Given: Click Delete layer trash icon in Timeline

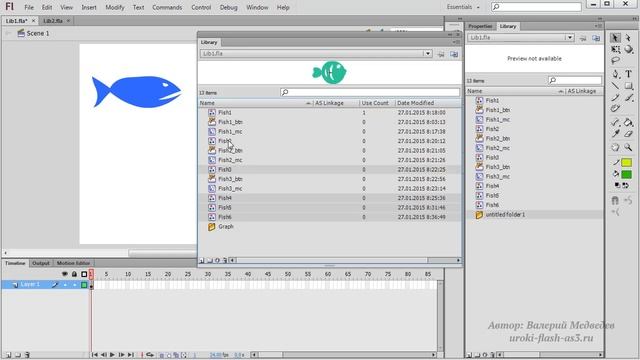Looking at the screenshot, I should 27,355.
